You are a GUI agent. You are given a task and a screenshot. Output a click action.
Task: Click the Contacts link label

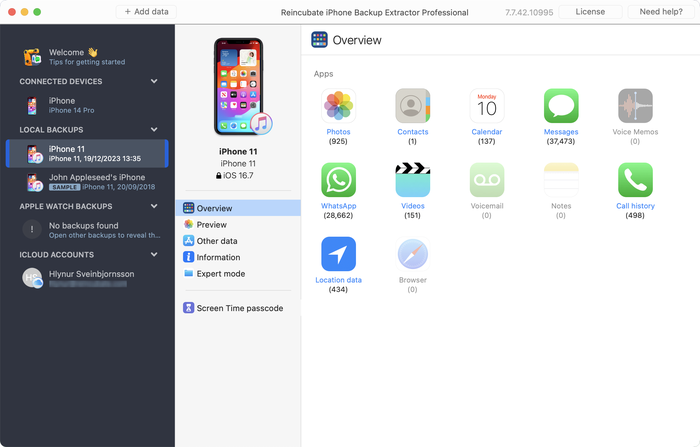[x=412, y=132]
